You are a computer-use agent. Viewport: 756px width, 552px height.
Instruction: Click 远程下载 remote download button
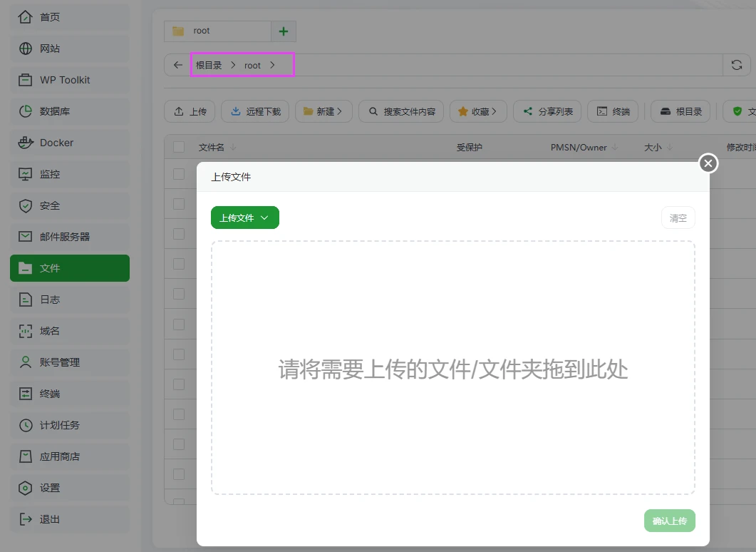click(255, 111)
